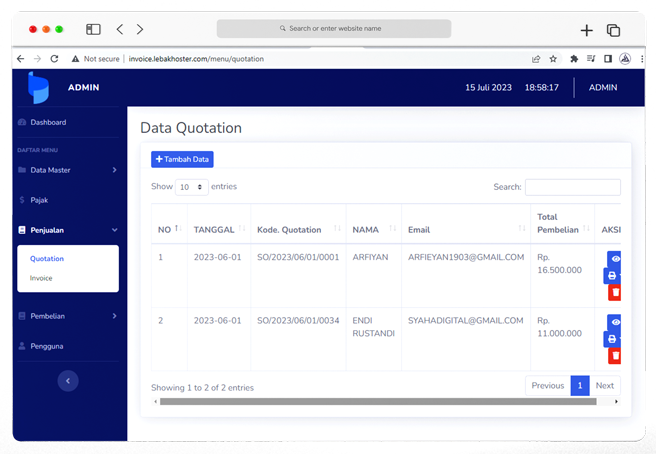Open browser extensions puzzle icon

[x=574, y=59]
